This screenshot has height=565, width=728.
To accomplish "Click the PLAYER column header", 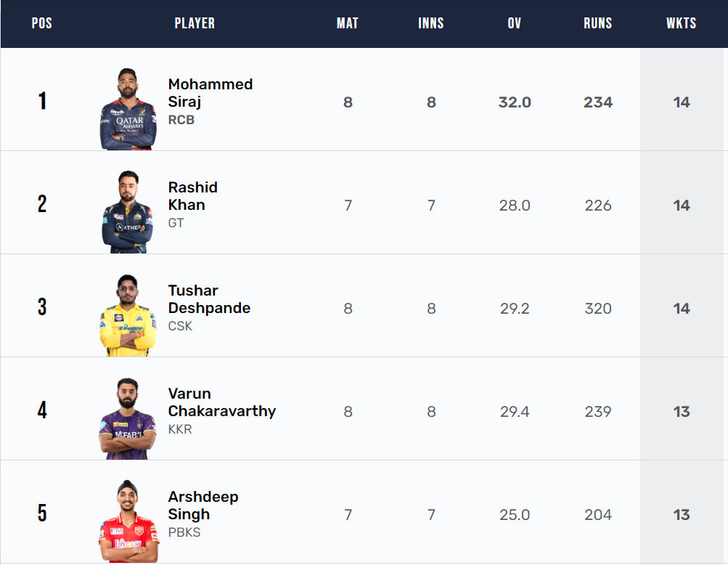I will [x=195, y=23].
